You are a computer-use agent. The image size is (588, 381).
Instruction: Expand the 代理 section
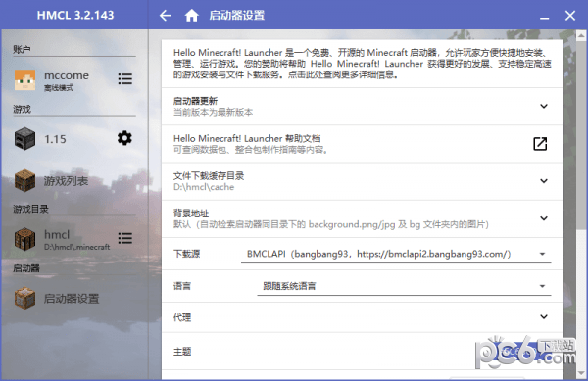click(544, 317)
